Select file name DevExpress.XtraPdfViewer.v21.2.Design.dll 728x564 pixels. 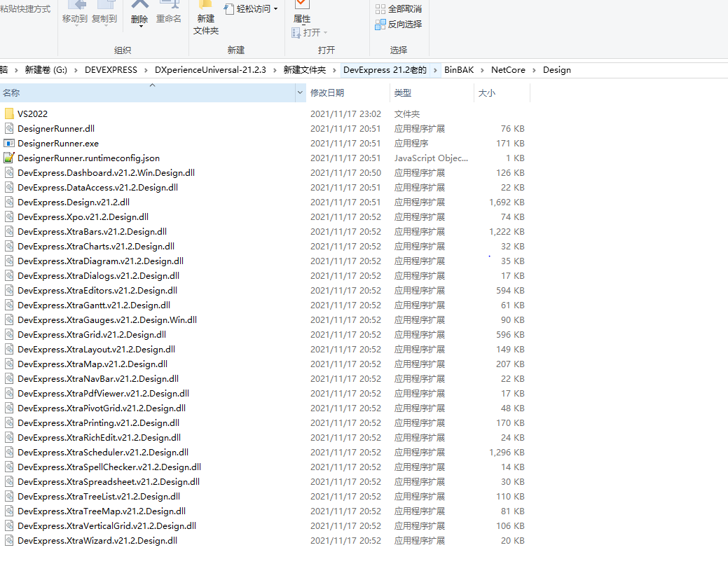(103, 394)
